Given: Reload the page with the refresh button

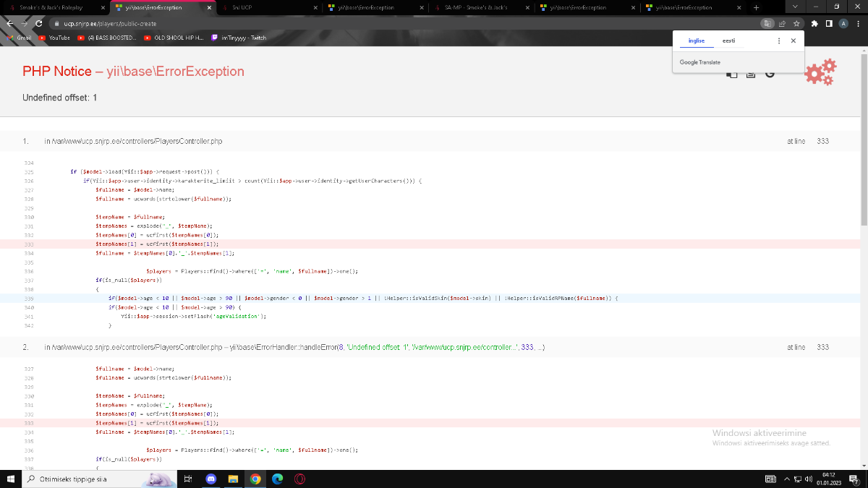Looking at the screenshot, I should click(38, 23).
